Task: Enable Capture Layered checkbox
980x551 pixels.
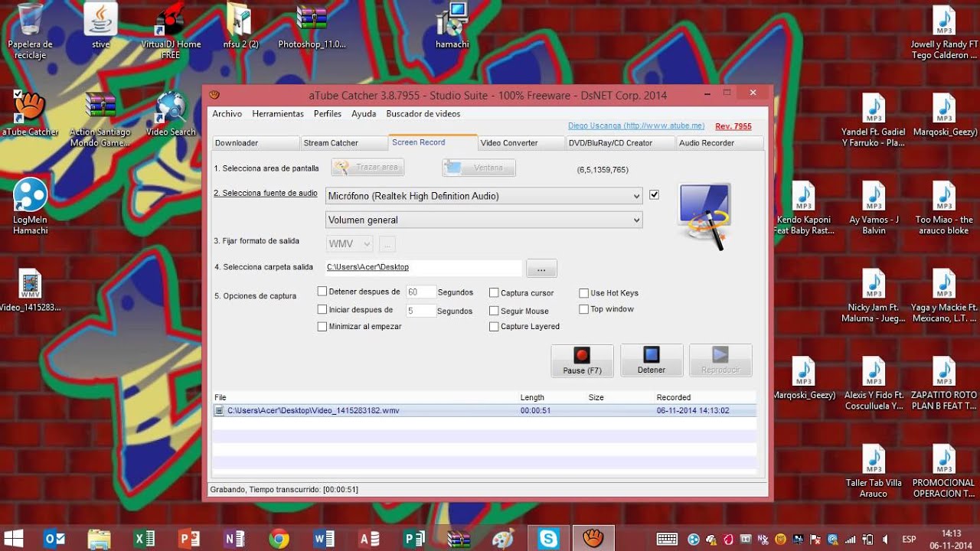Action: (494, 327)
